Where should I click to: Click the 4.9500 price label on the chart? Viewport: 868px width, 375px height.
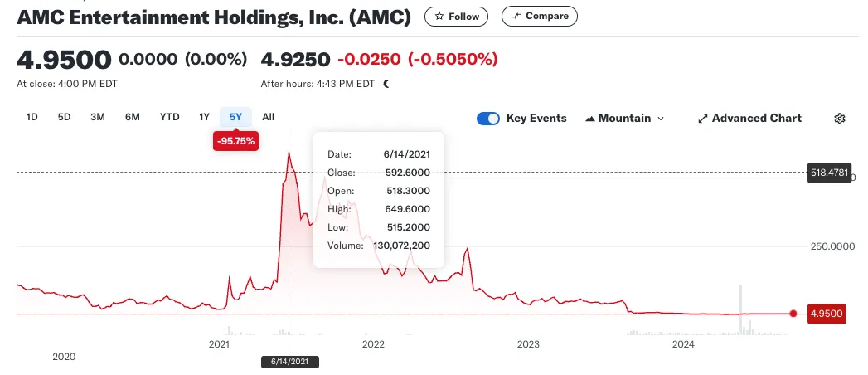(827, 314)
